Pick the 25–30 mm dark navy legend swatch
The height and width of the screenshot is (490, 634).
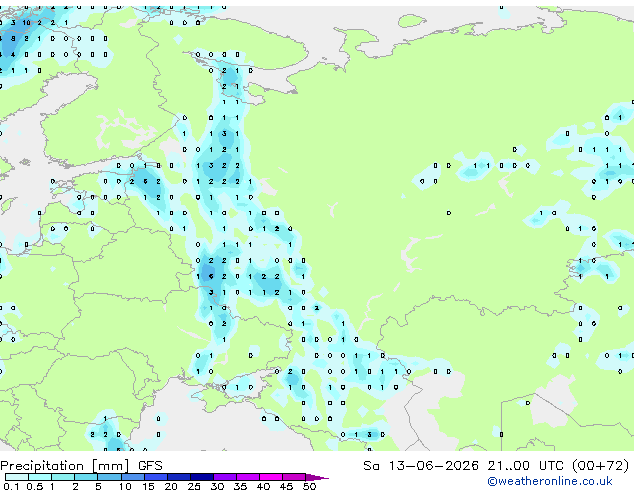202,477
